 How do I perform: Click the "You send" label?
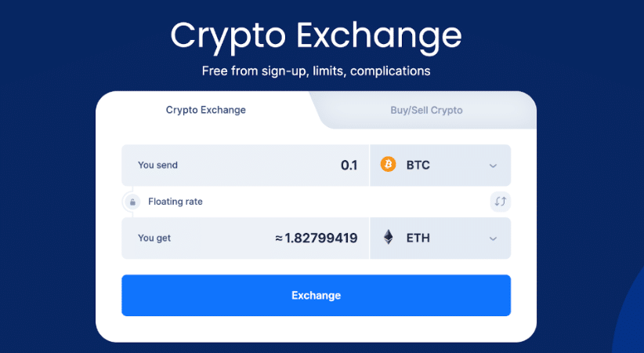[x=157, y=166]
